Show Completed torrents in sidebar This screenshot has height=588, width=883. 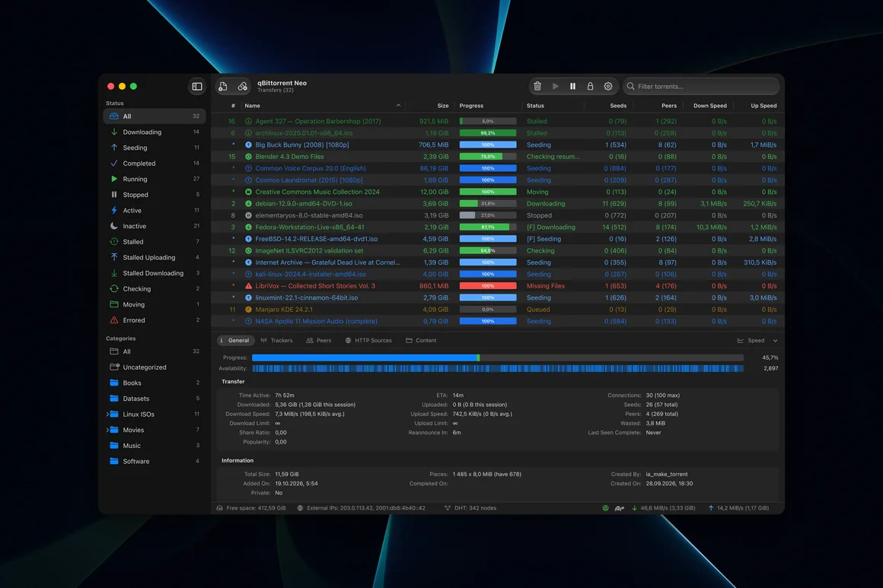click(155, 164)
